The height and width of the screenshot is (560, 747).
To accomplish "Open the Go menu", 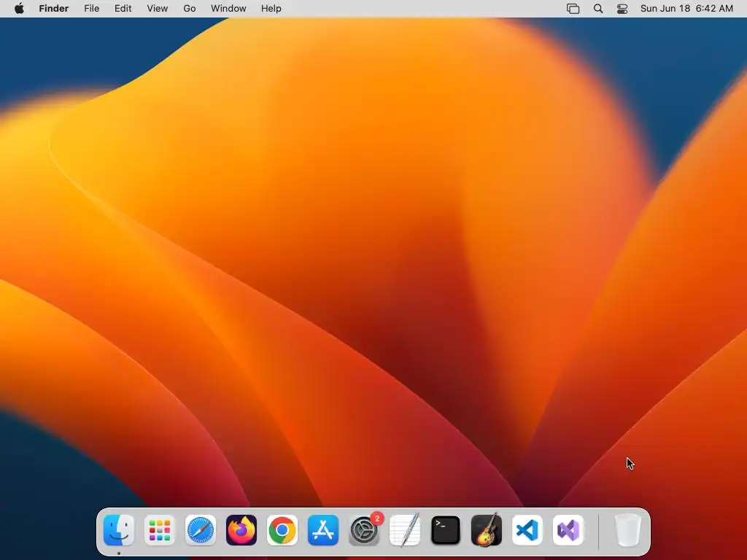I will pyautogui.click(x=190, y=9).
